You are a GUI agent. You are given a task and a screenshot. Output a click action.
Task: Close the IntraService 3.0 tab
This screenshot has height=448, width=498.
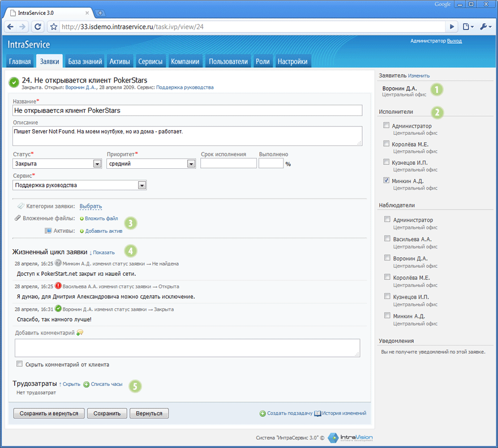point(87,13)
